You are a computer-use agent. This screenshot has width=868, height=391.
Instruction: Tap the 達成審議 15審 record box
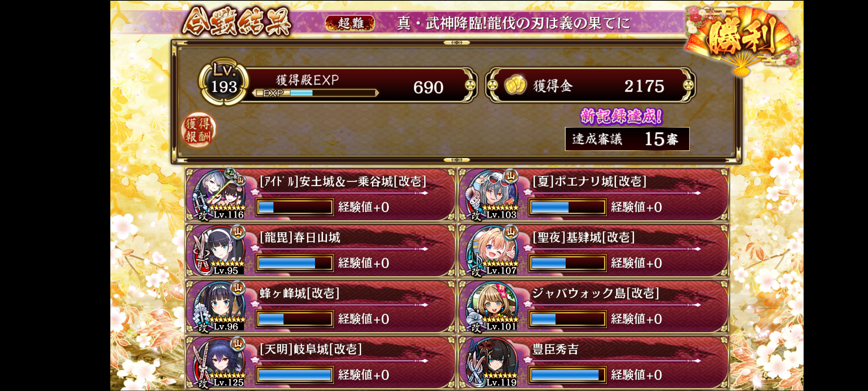click(x=627, y=139)
